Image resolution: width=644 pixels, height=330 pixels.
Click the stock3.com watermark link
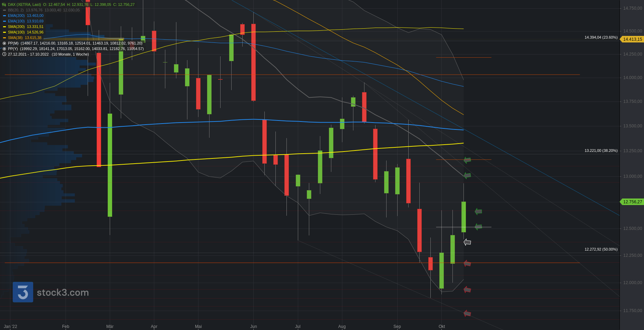point(63,293)
